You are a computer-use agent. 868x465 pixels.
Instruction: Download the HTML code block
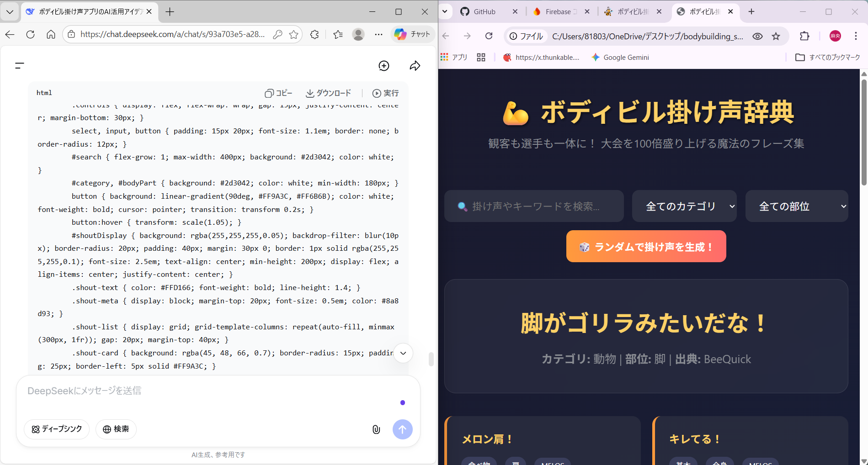[x=328, y=93]
